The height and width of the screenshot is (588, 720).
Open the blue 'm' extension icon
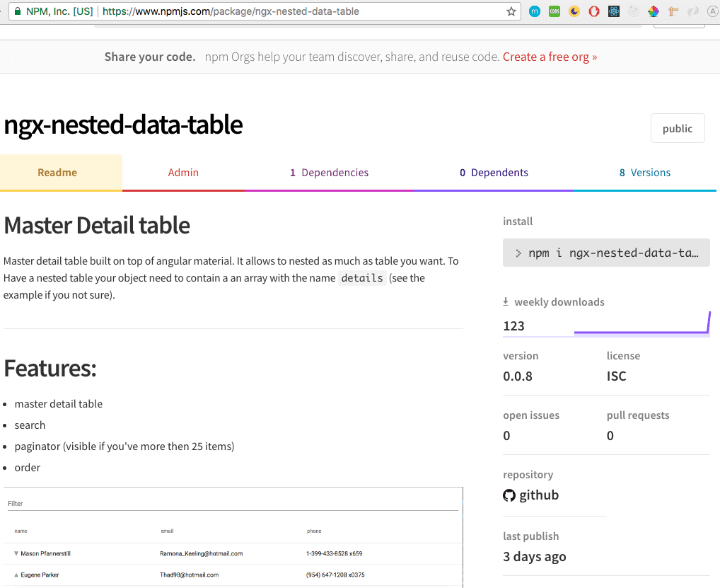click(535, 11)
